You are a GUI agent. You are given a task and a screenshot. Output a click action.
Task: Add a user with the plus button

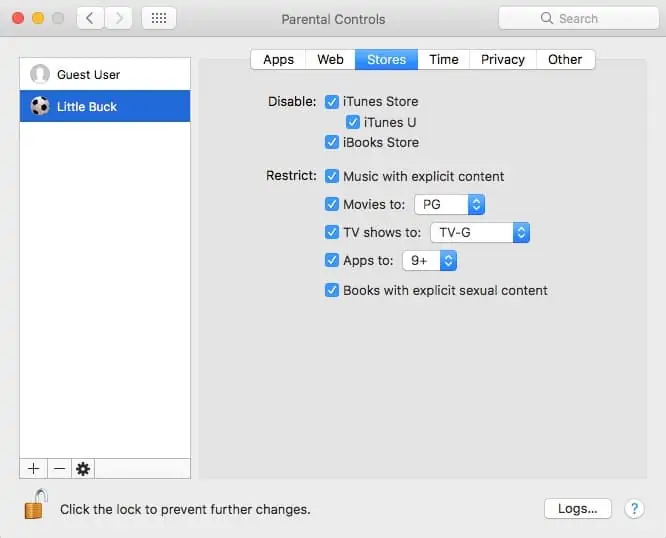[x=34, y=468]
